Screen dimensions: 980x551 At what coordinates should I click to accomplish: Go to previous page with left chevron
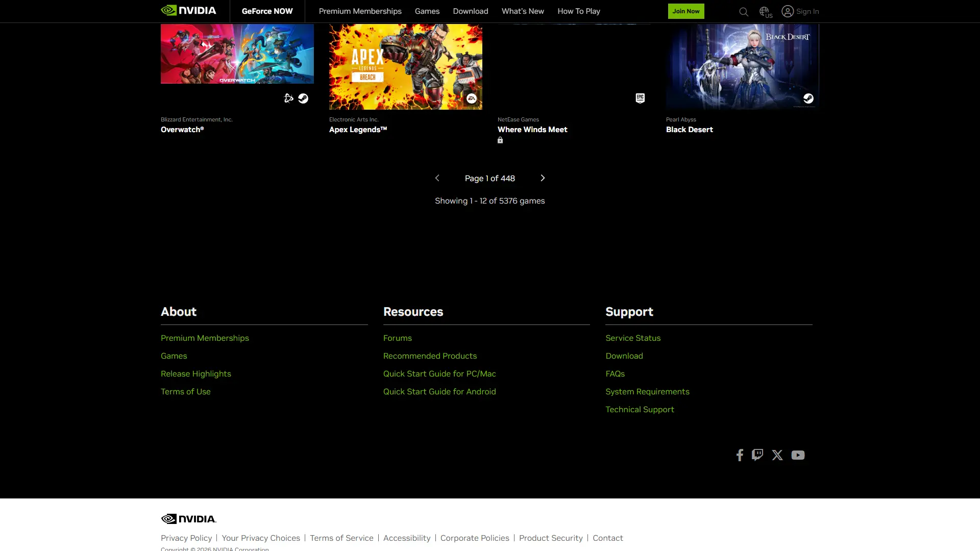(437, 178)
